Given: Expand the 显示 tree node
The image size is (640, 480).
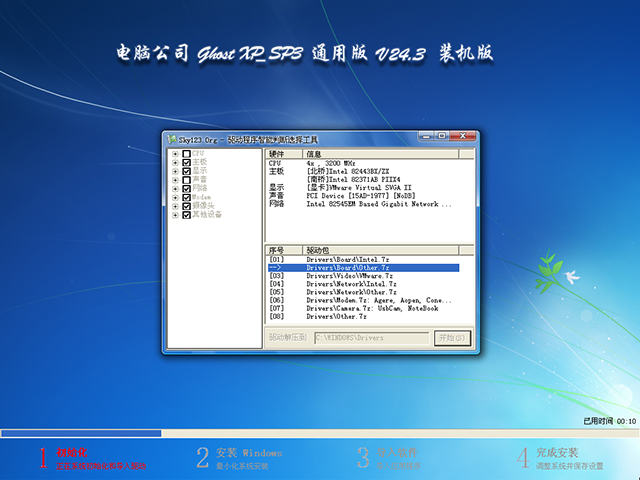Looking at the screenshot, I should (x=175, y=171).
